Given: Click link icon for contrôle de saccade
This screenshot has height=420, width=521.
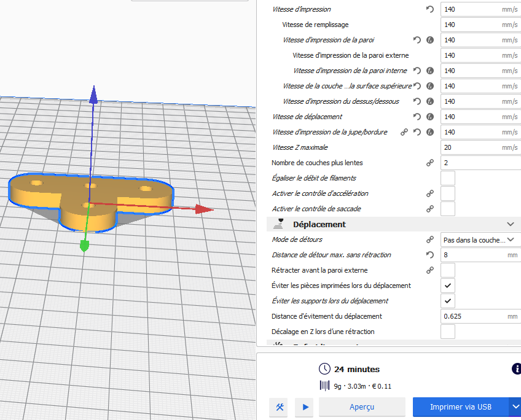Looking at the screenshot, I should click(430, 209).
